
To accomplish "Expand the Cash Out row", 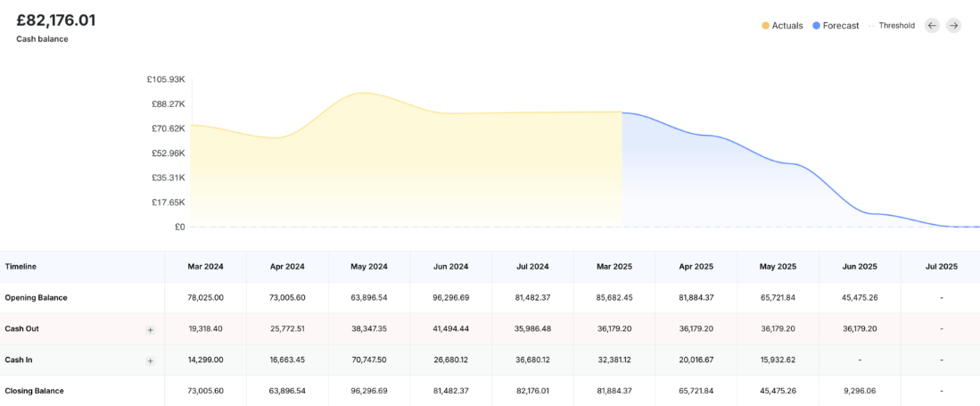I will click(x=150, y=329).
